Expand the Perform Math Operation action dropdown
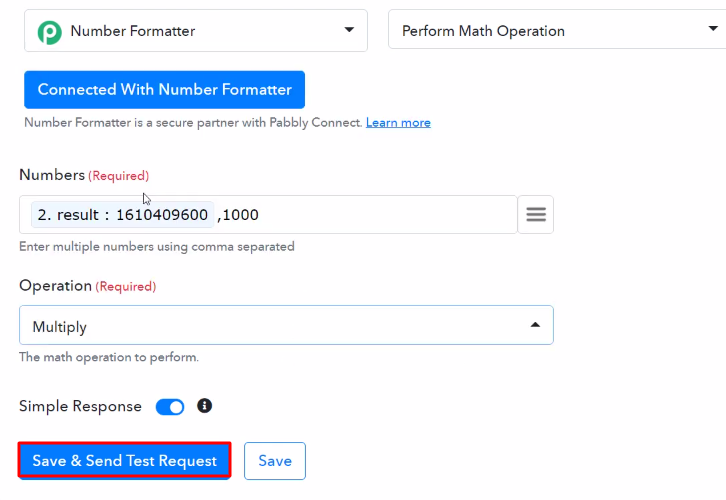 557,29
